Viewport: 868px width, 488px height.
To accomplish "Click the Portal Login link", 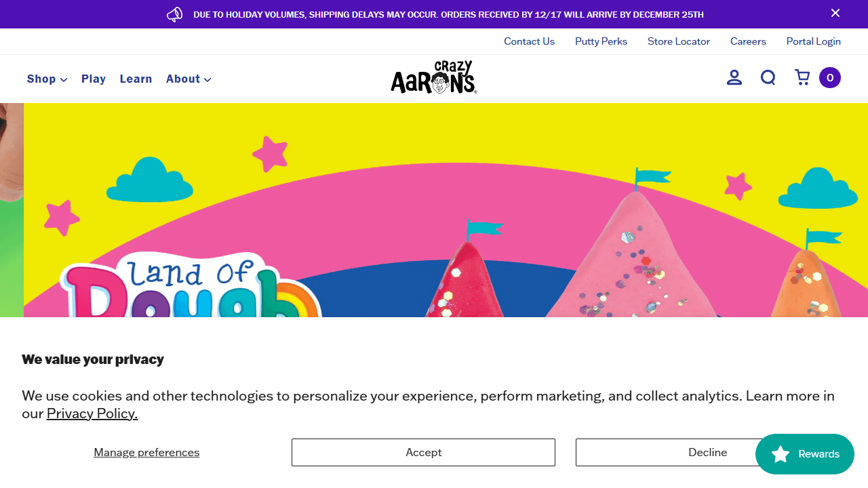I will [813, 41].
